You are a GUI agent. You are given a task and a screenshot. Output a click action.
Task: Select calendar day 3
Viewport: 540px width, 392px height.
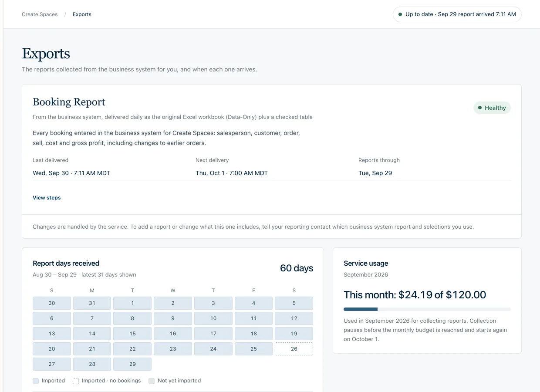213,303
